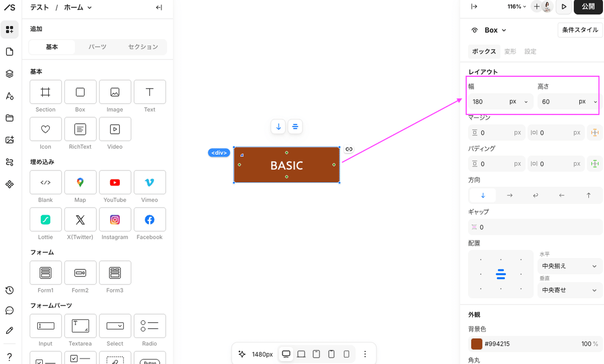604x364 pixels.
Task: Add an Icon element
Action: click(46, 129)
